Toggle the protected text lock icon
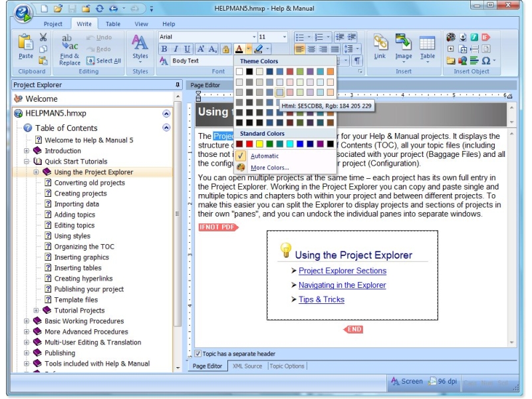Viewport: 532px width, 399px height. (225, 49)
